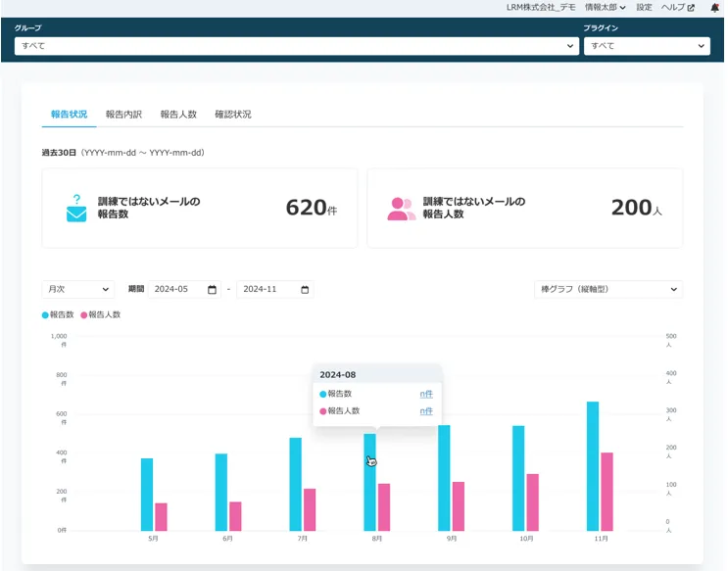Switch to the 報告内訳 tab
The image size is (728, 571).
(123, 115)
